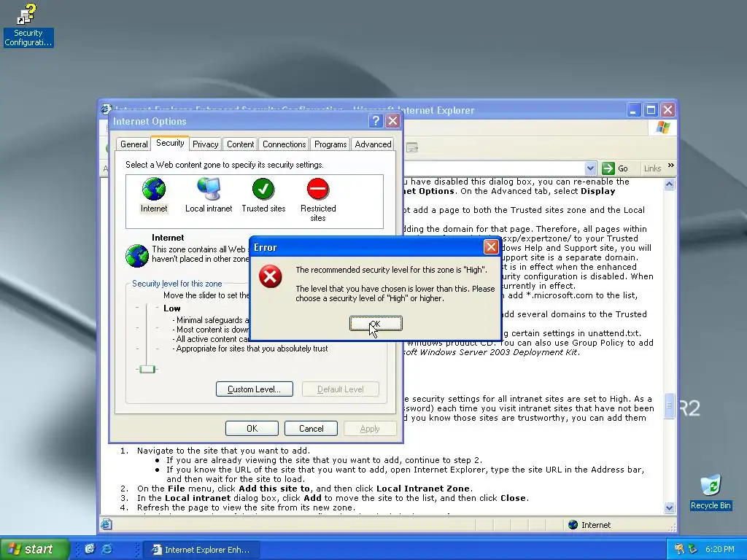Switch to the Advanced tab

[x=373, y=144]
